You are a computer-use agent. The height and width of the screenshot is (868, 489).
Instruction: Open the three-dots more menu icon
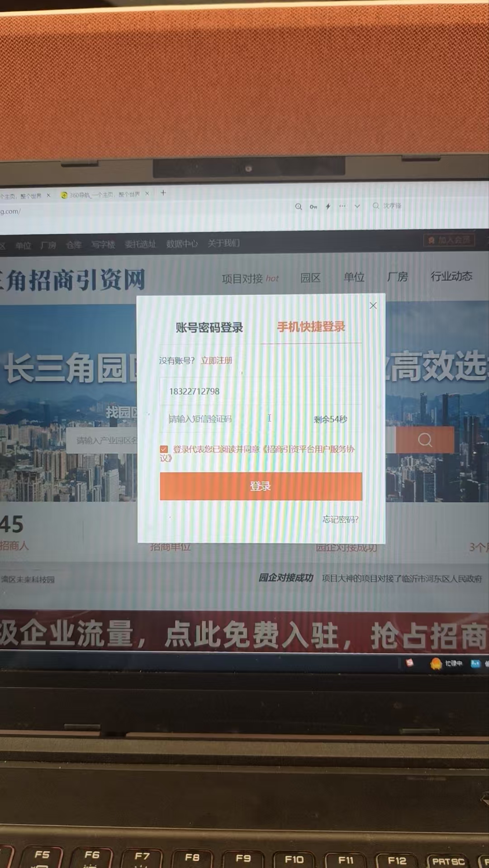tap(342, 206)
